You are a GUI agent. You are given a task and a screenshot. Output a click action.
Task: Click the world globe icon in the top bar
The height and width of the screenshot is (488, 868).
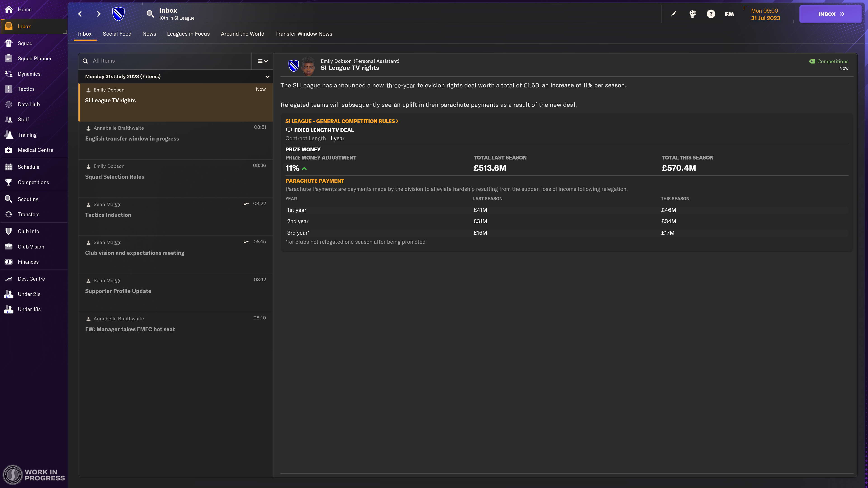tap(692, 14)
